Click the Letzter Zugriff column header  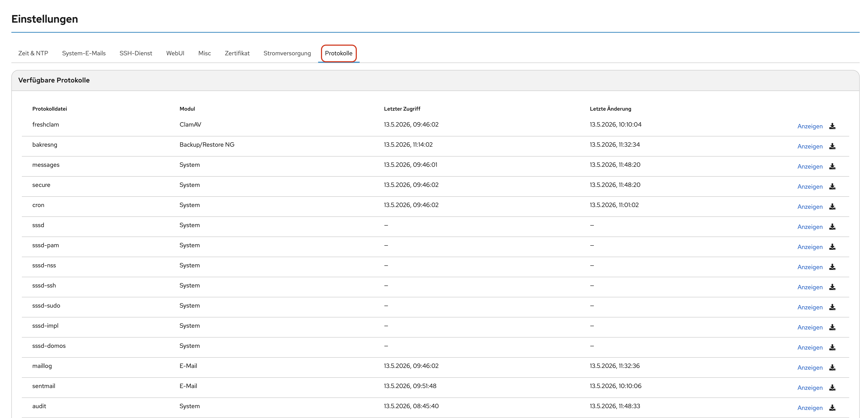(402, 109)
